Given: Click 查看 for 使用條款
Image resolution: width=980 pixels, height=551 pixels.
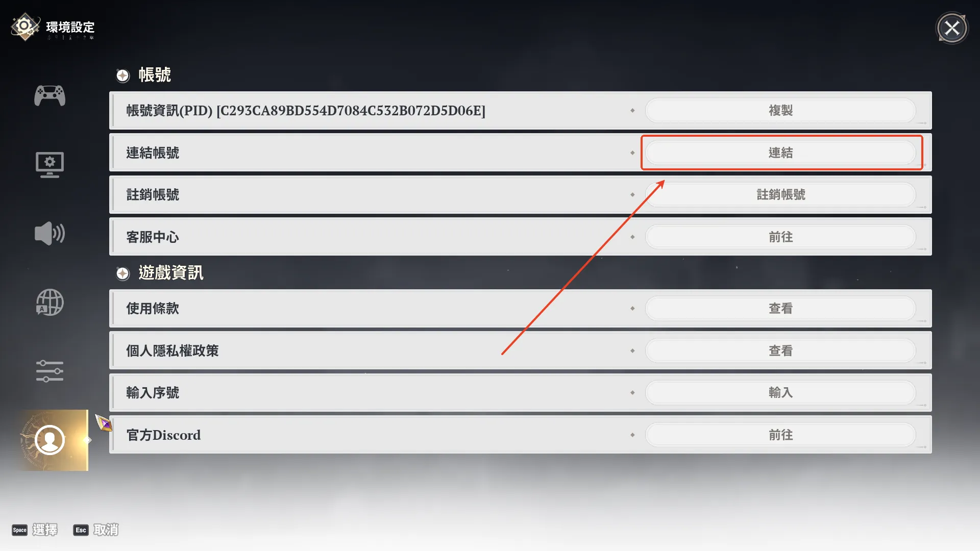Looking at the screenshot, I should pos(780,308).
